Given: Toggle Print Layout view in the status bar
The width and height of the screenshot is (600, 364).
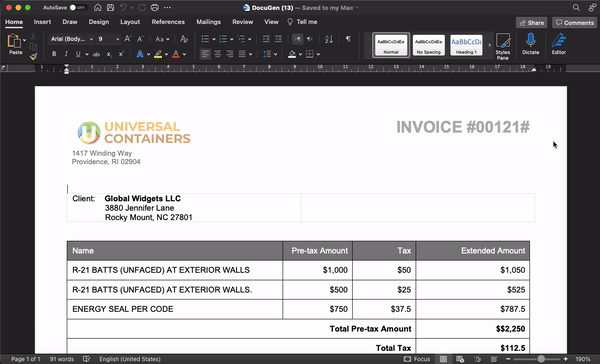Looking at the screenshot, I should point(443,359).
